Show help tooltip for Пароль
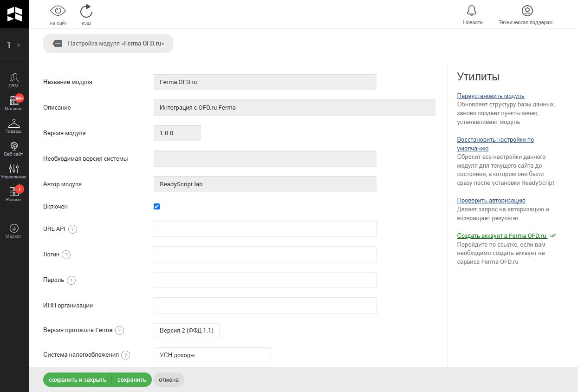The height and width of the screenshot is (392, 578). [71, 280]
